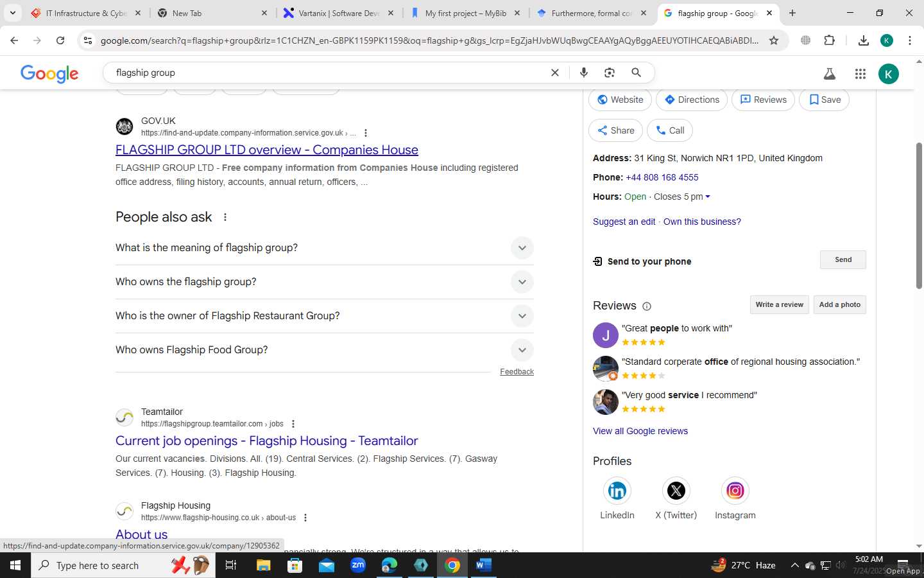Open LinkedIn profile icon
924x578 pixels.
point(617,491)
